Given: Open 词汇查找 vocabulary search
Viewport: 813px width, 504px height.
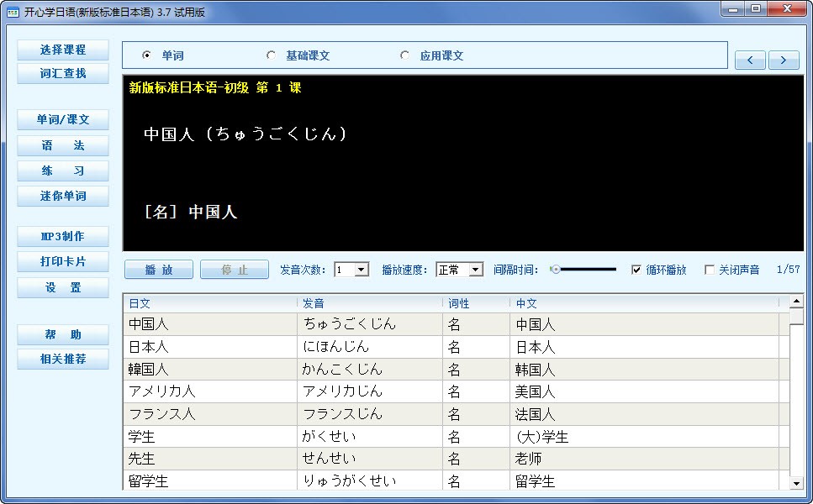Looking at the screenshot, I should pos(63,74).
